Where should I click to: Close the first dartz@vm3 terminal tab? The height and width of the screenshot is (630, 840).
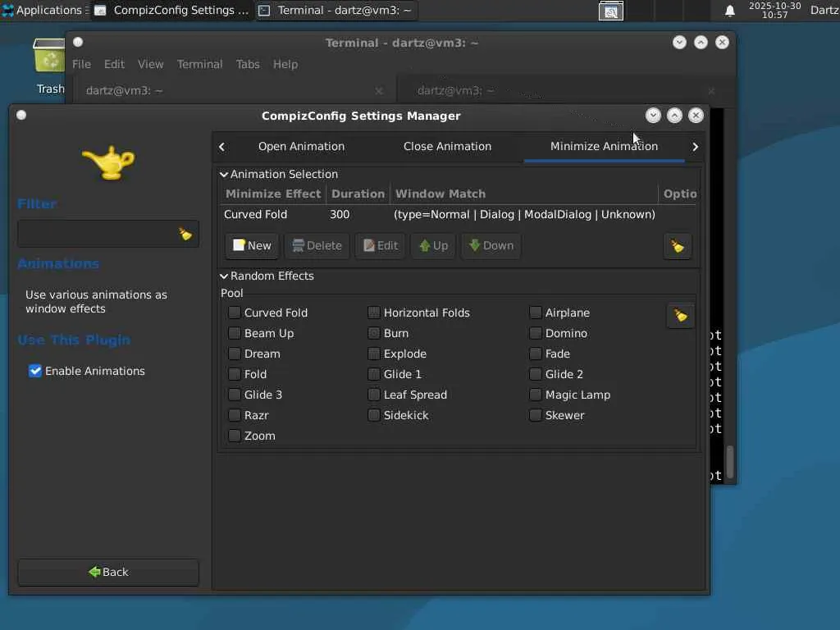point(379,91)
